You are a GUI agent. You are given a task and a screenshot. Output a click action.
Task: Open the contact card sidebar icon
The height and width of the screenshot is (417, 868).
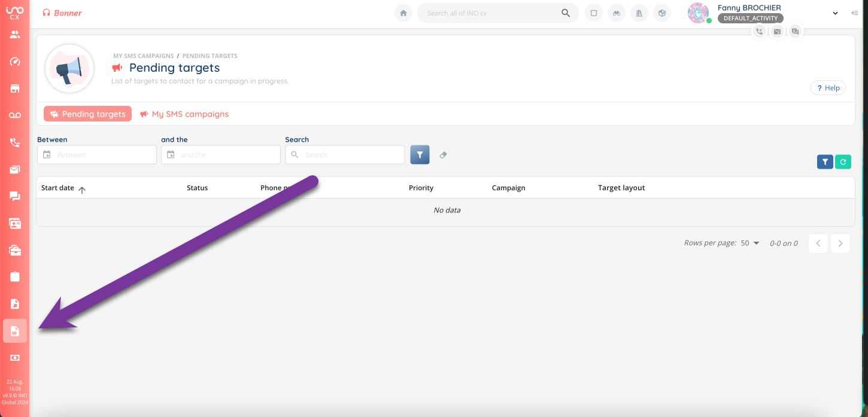pos(15,223)
